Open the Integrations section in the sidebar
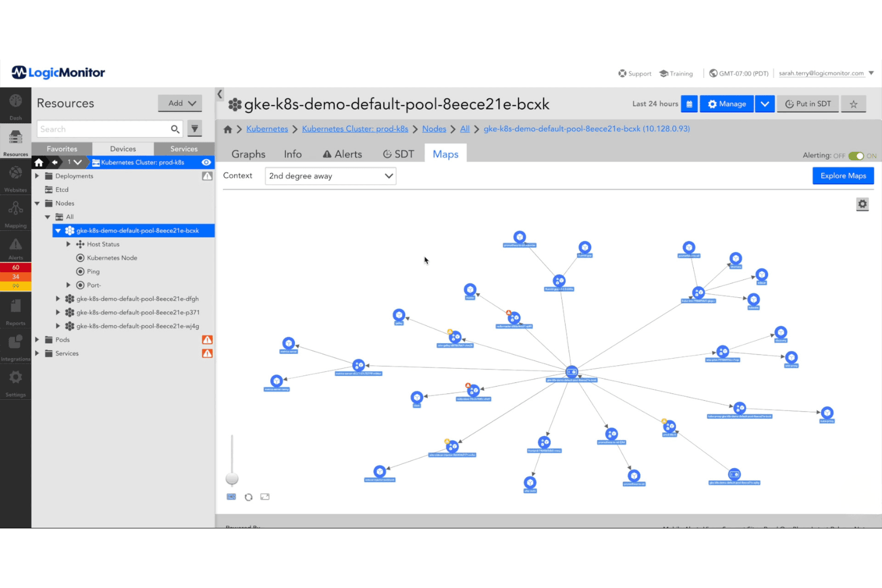Image resolution: width=882 pixels, height=588 pixels. [15, 346]
